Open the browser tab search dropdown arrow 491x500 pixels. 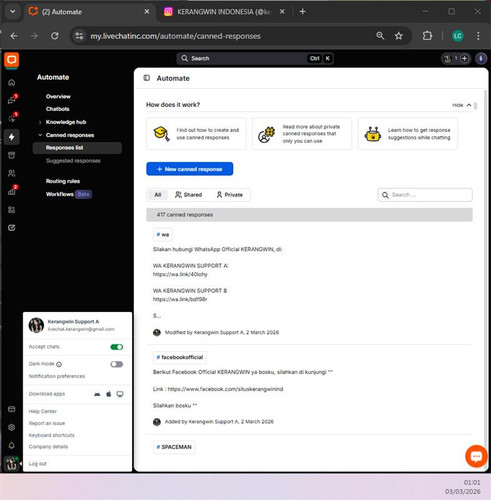[12, 12]
